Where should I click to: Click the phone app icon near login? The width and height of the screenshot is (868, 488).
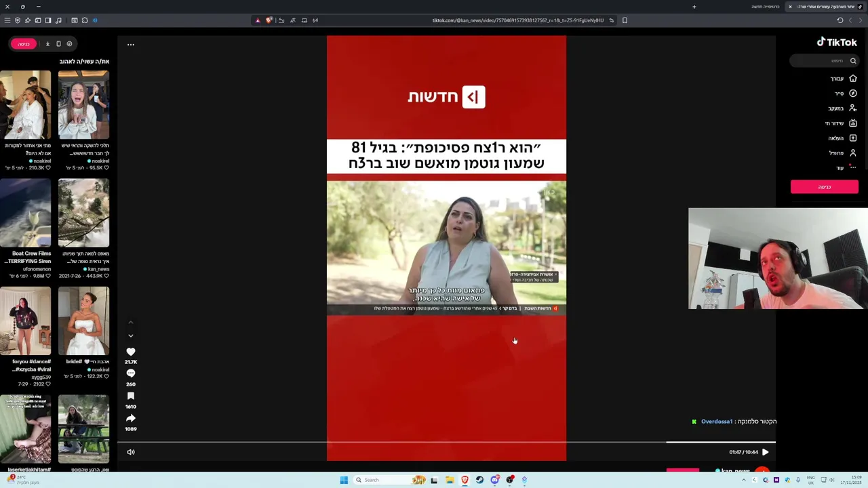click(x=58, y=44)
